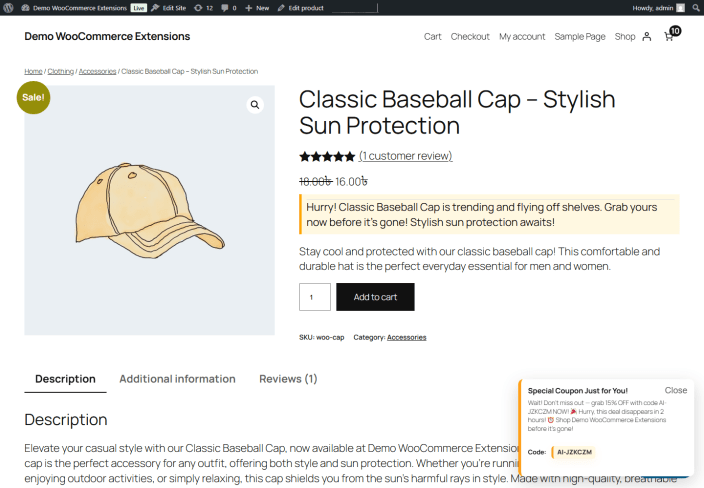Open the Cart navigation link
Screen dimensions: 704x488
tap(432, 36)
